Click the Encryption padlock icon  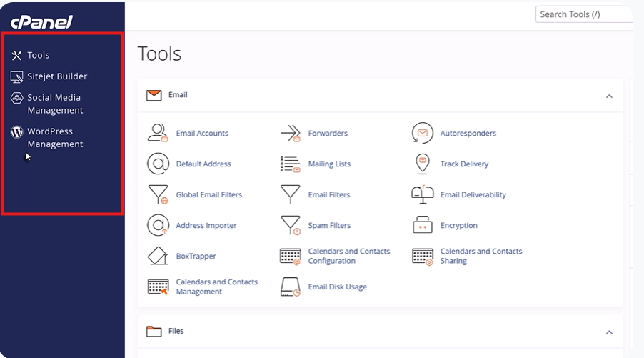(x=423, y=224)
